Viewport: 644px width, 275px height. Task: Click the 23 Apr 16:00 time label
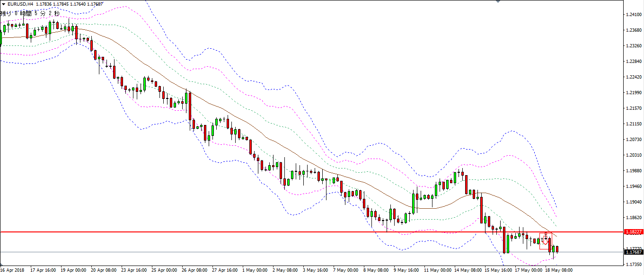tap(133, 271)
